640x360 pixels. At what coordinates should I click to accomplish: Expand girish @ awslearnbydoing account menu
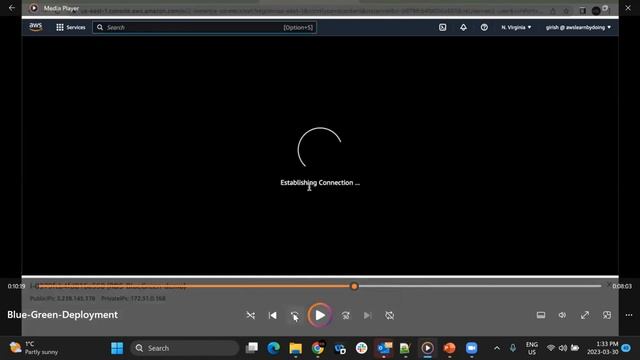(x=578, y=27)
